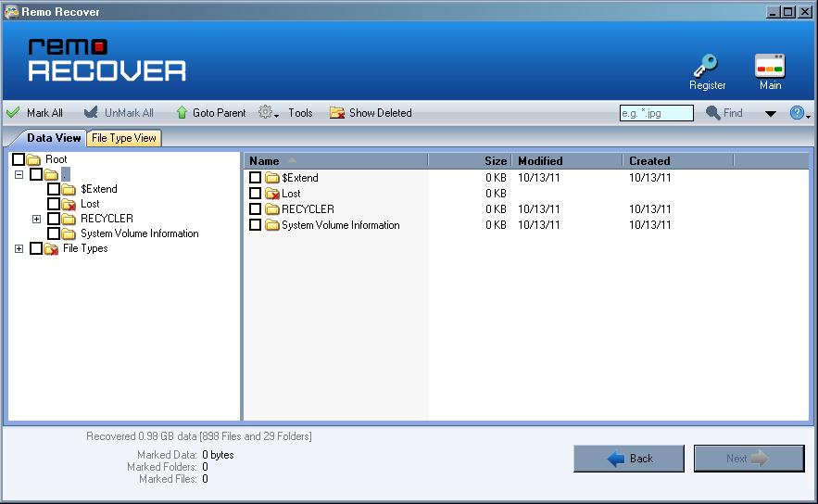Select 'Root' label in the tree
The image size is (818, 504).
[56, 159]
